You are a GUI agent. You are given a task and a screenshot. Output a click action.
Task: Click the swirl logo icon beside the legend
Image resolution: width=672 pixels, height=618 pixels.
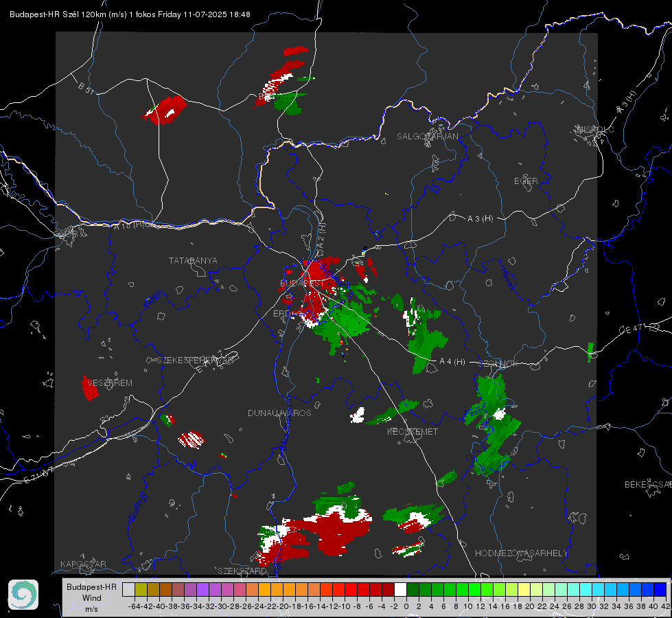[x=23, y=595]
